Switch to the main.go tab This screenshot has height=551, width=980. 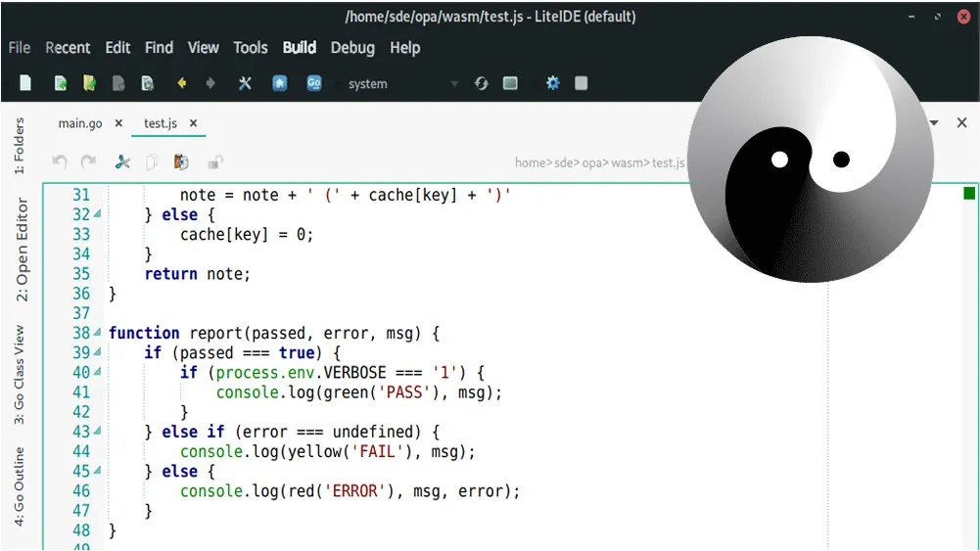80,123
